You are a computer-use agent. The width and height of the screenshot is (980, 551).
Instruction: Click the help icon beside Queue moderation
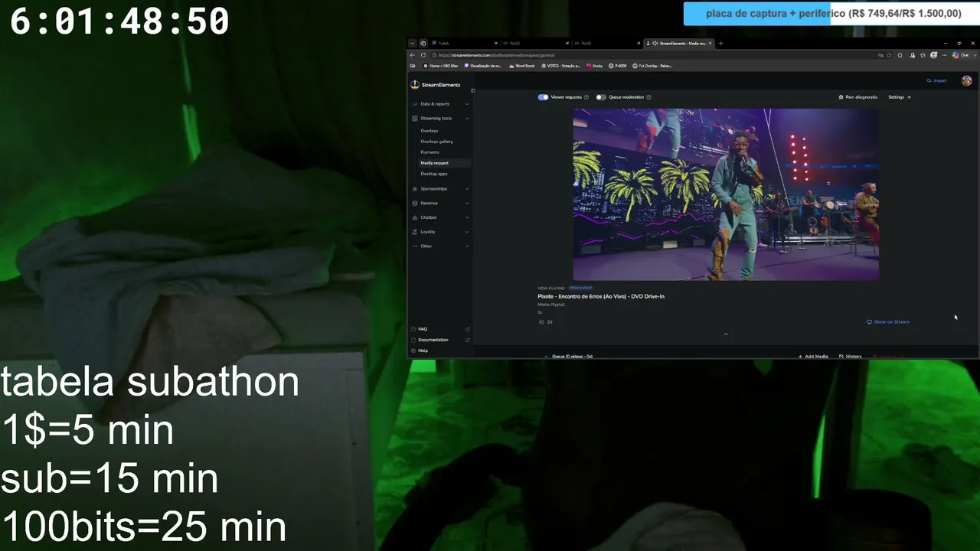coord(648,97)
